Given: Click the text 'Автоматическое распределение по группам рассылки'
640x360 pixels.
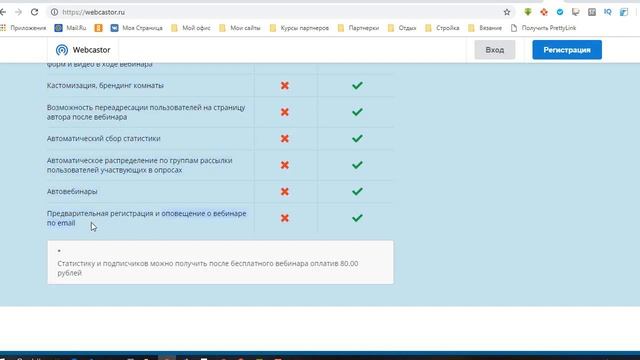Looking at the screenshot, I should click(140, 160).
